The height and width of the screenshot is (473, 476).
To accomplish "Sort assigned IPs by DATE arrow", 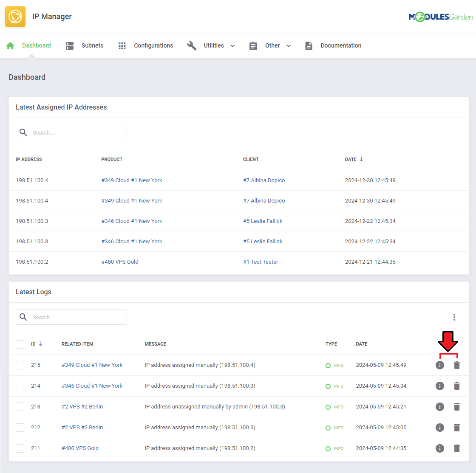I will tap(361, 159).
